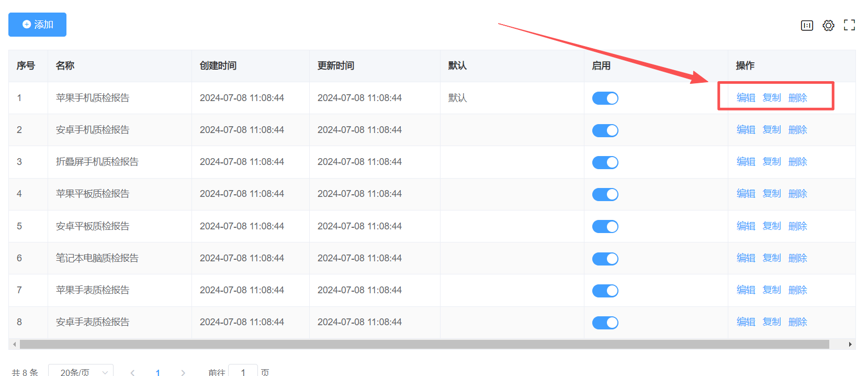This screenshot has width=868, height=376.
Task: Toggle off 折叠屏手机质检报告 switch
Action: click(x=605, y=162)
